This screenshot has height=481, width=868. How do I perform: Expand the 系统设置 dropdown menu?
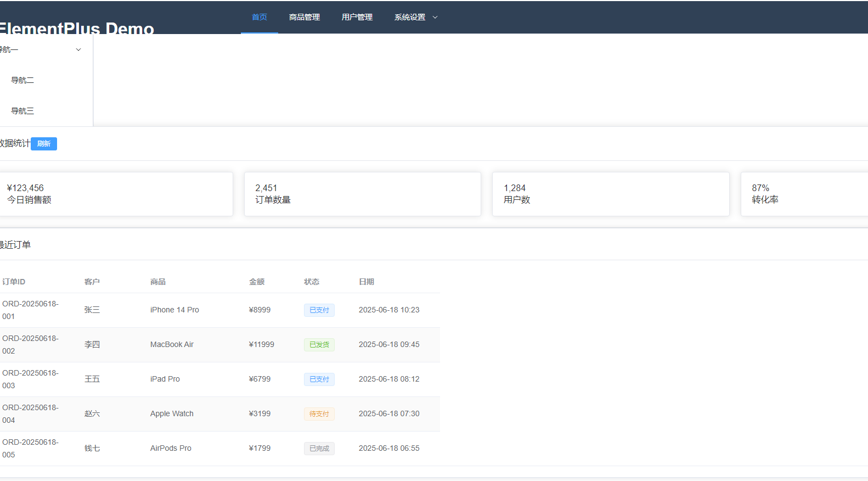tap(416, 17)
